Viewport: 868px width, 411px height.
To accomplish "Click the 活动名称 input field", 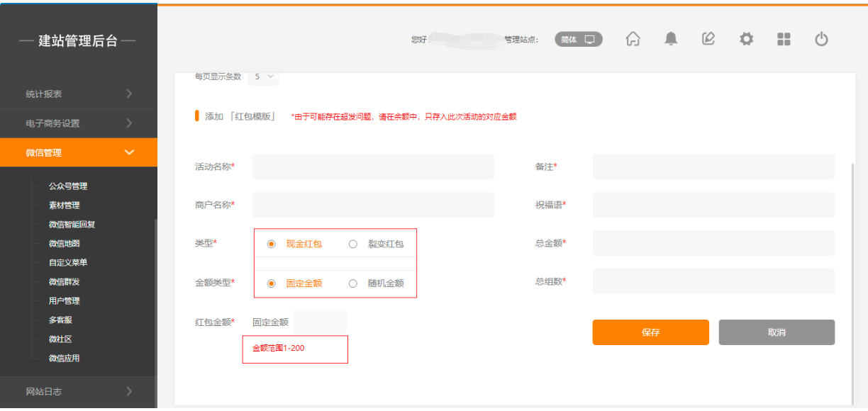I will (373, 167).
